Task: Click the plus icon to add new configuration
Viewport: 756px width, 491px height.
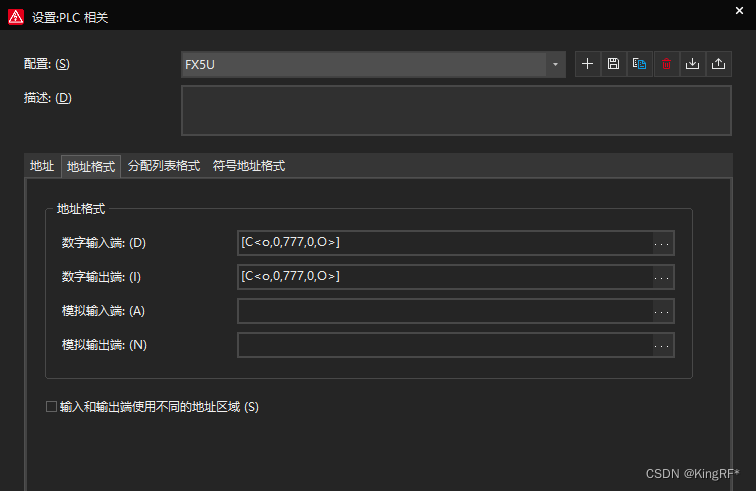Action: (587, 64)
